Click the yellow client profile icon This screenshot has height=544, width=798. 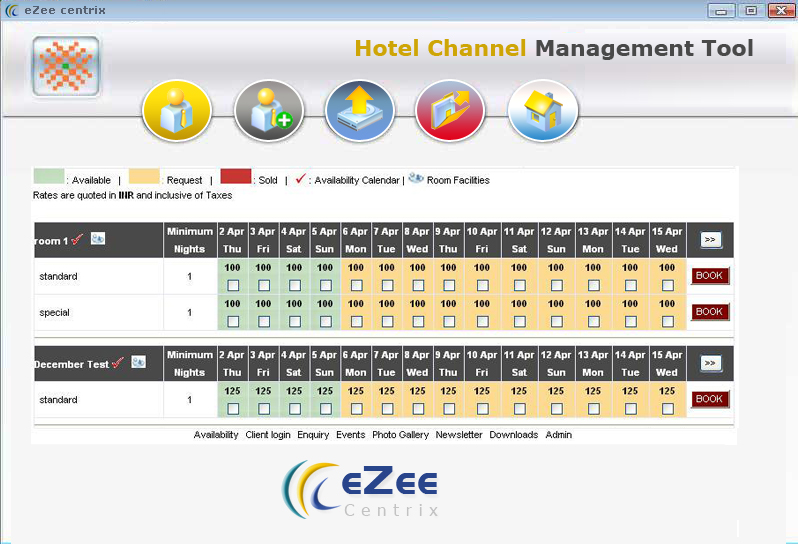[177, 111]
